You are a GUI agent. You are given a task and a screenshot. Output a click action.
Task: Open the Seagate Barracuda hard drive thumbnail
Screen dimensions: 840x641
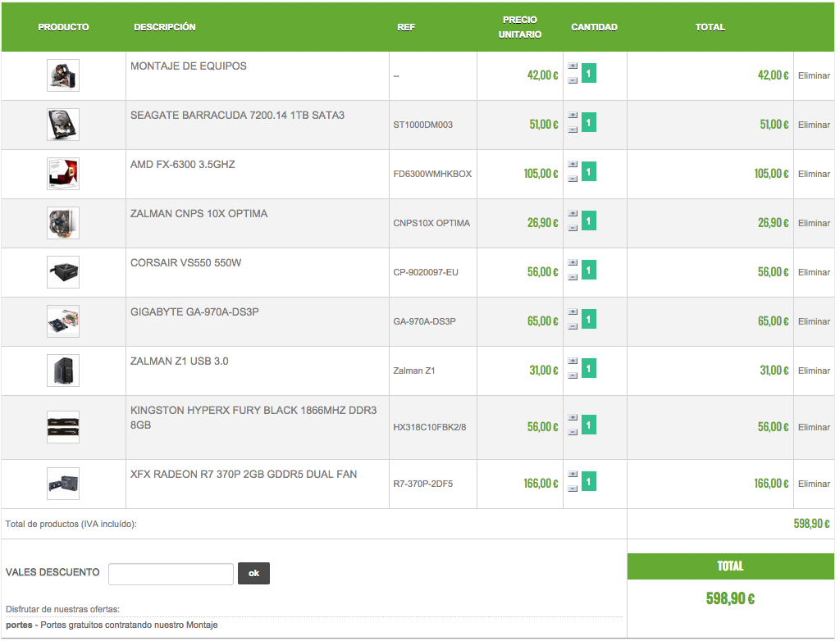[63, 125]
